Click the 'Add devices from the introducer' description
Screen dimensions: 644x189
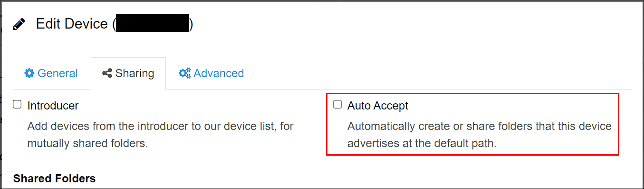tap(161, 127)
